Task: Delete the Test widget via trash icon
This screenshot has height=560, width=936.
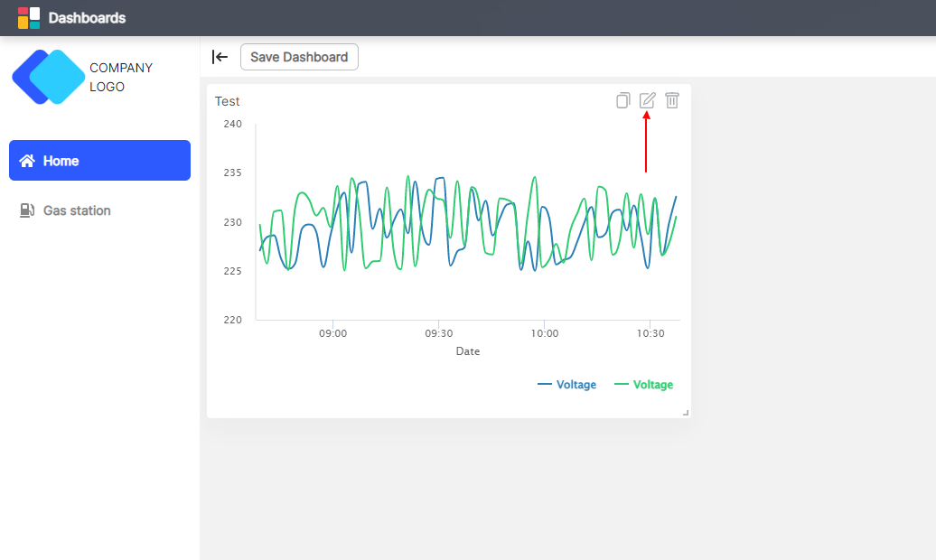Action: click(x=672, y=100)
